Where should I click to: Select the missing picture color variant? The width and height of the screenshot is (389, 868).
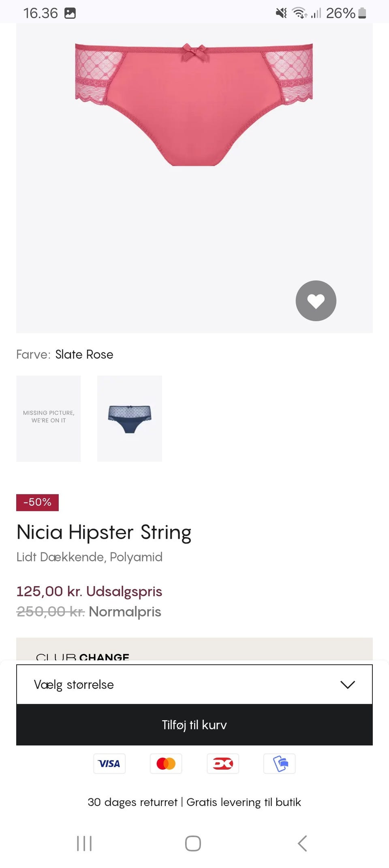pos(49,419)
